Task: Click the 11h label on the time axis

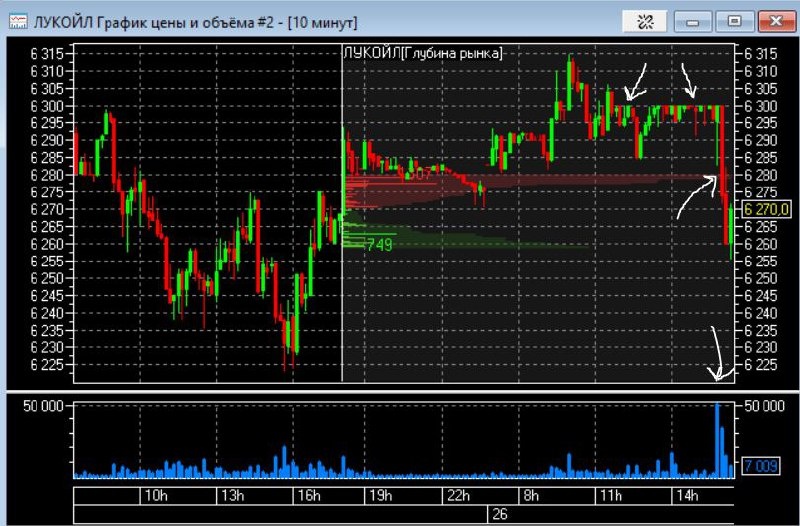Action: click(611, 495)
